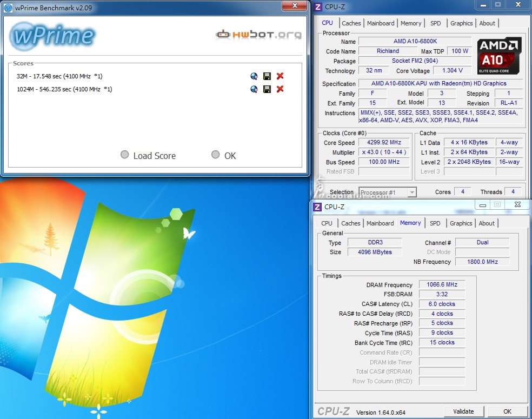Open Graphics tab in lower CPU-Z window
Screen dimensions: 532x419
click(x=461, y=223)
